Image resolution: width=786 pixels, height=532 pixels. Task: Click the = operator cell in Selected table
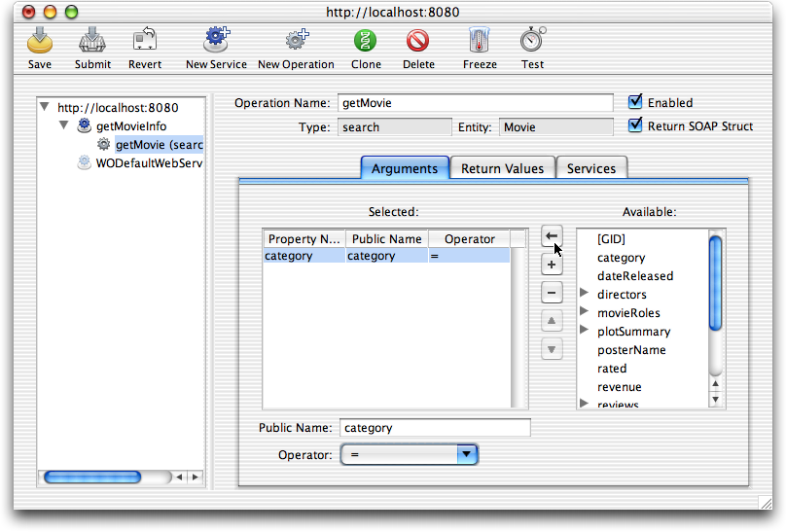(x=470, y=256)
